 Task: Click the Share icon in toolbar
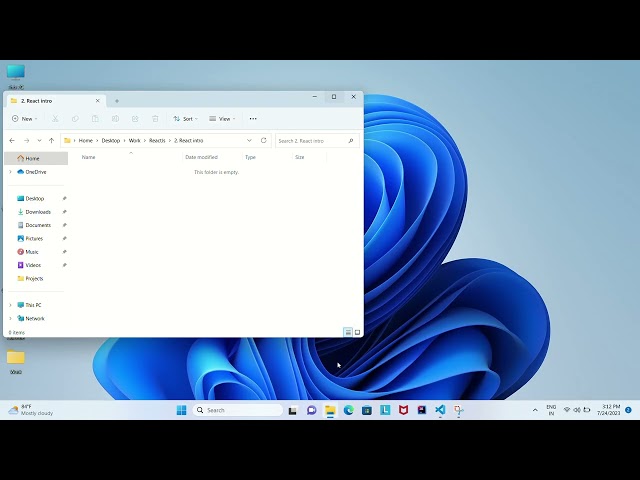pos(135,119)
